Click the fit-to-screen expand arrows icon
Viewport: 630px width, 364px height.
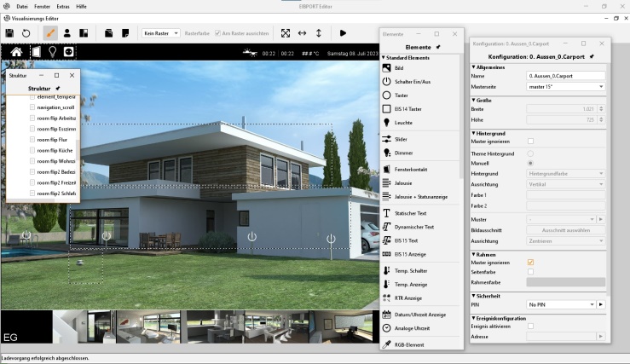(x=286, y=33)
